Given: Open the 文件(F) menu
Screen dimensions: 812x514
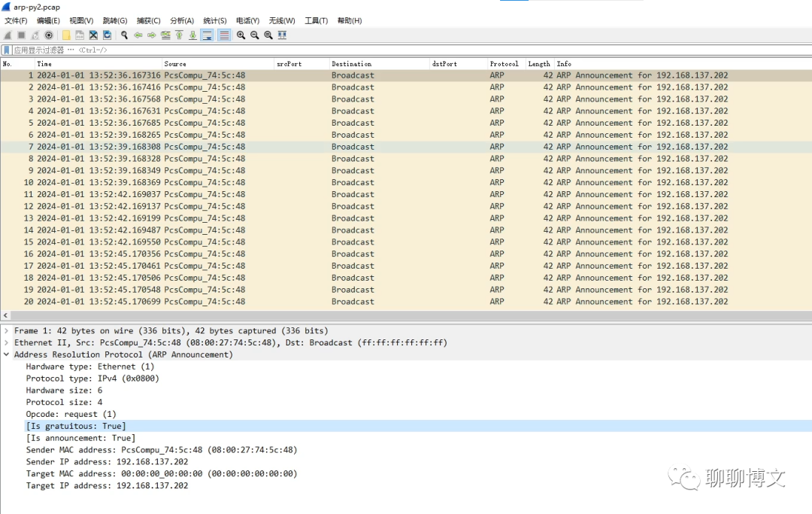Looking at the screenshot, I should click(16, 21).
